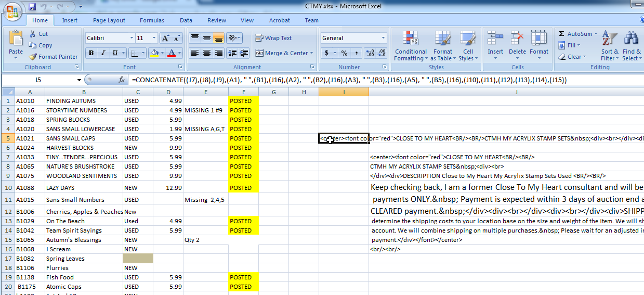The width and height of the screenshot is (644, 295).
Task: Expand the Merge & Center dropdown arrow
Action: pos(312,53)
